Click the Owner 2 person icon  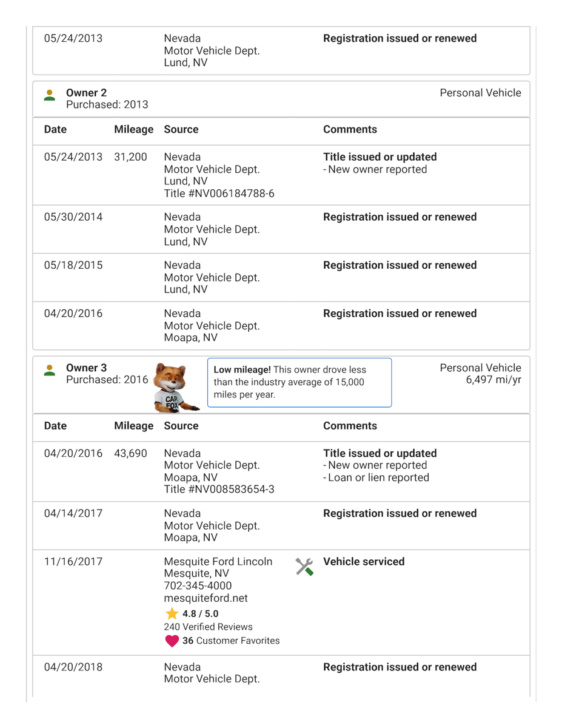(50, 96)
